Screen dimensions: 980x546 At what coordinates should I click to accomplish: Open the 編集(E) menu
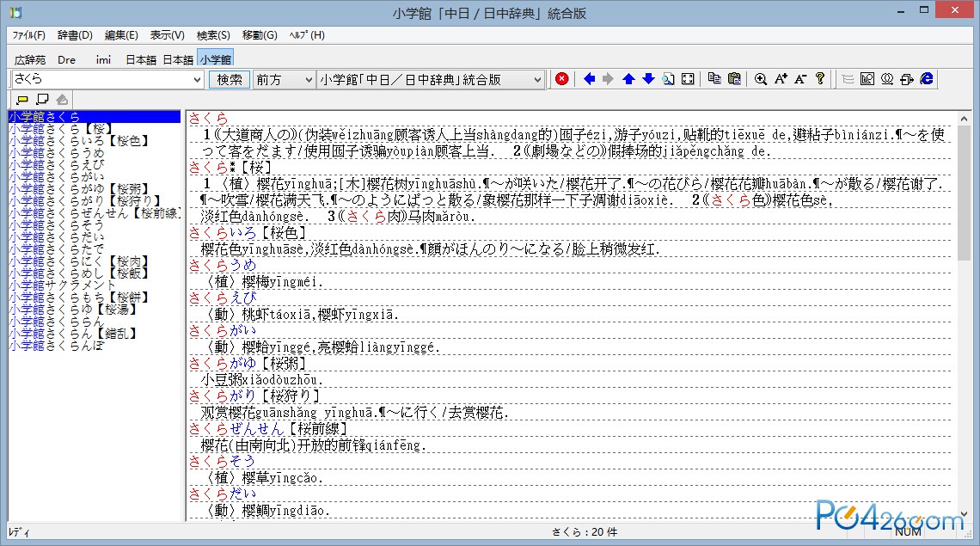[121, 35]
